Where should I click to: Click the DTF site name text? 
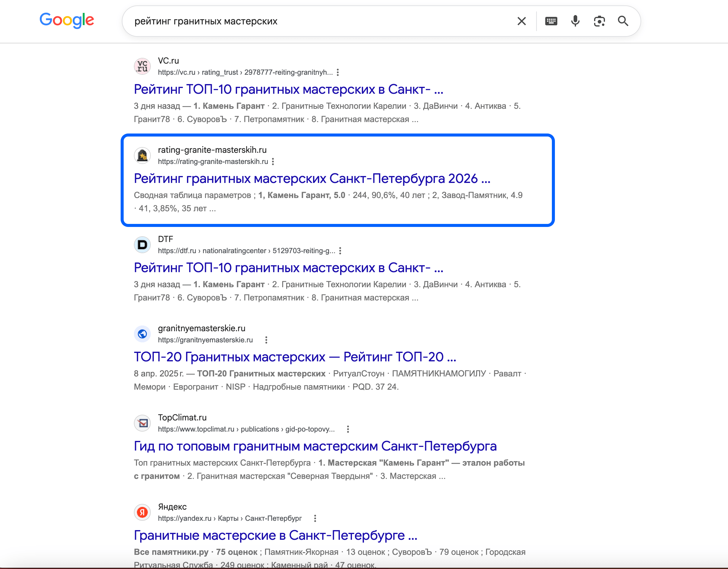point(165,240)
